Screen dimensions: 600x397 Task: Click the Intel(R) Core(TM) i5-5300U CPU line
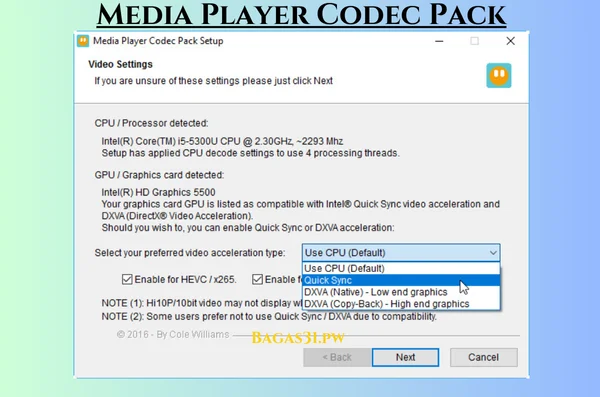[x=222, y=141]
